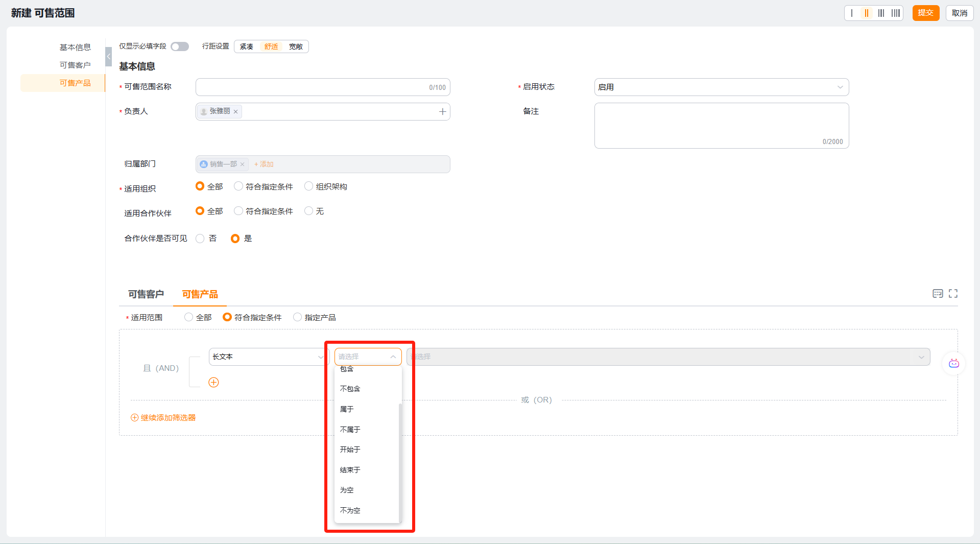This screenshot has height=544, width=980.
Task: Choose 指定产品 for 适用范围
Action: [x=298, y=317]
